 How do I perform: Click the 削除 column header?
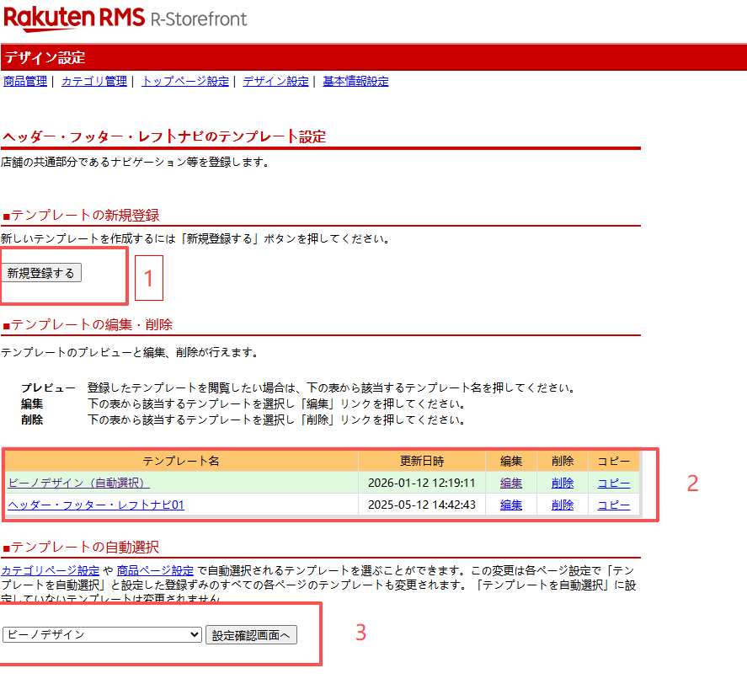(x=563, y=461)
